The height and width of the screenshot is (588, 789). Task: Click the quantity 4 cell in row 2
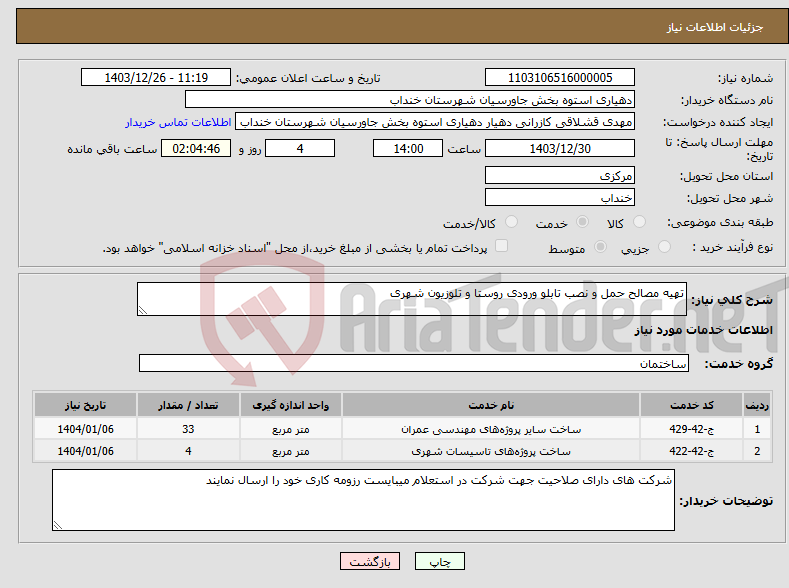pyautogui.click(x=188, y=451)
